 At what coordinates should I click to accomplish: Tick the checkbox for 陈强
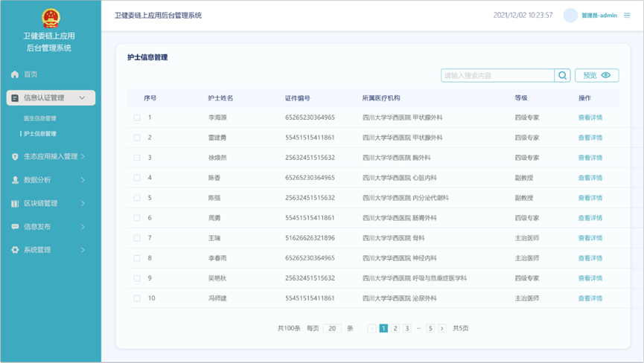(x=137, y=198)
